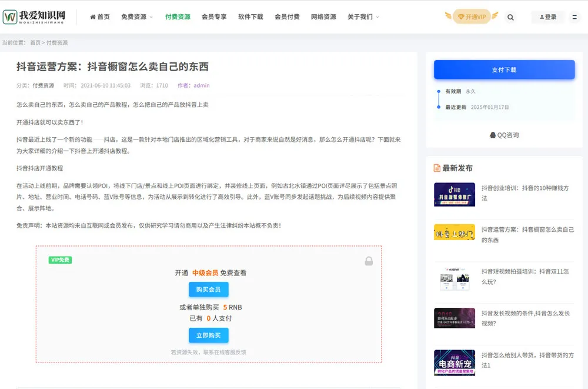Image resolution: width=588 pixels, height=389 pixels.
Task: Click the 最新发布 heading
Action: coord(457,168)
